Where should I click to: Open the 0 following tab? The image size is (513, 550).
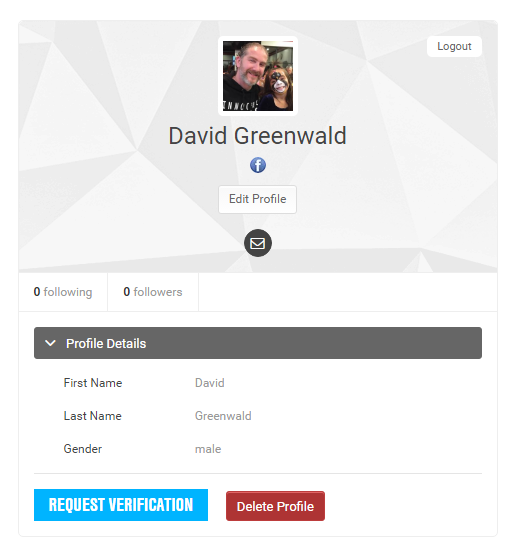click(63, 292)
